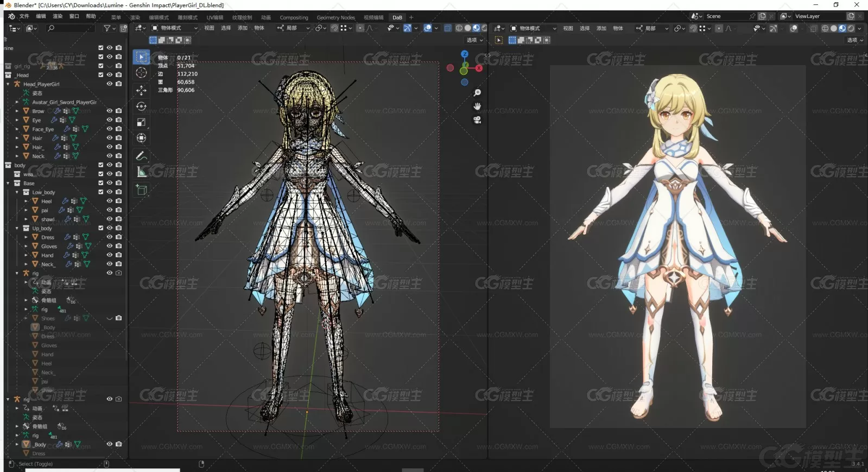Select the Add Cube tool
The image size is (868, 472).
tap(141, 190)
